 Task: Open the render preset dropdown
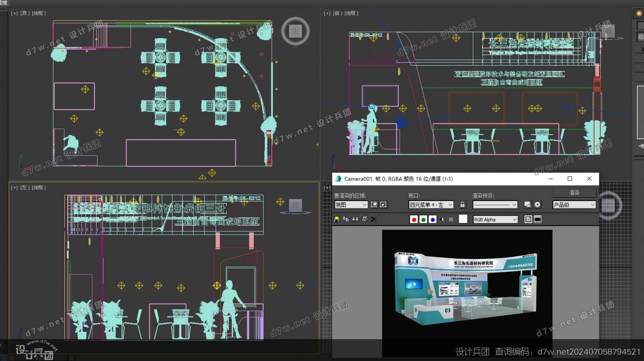495,205
